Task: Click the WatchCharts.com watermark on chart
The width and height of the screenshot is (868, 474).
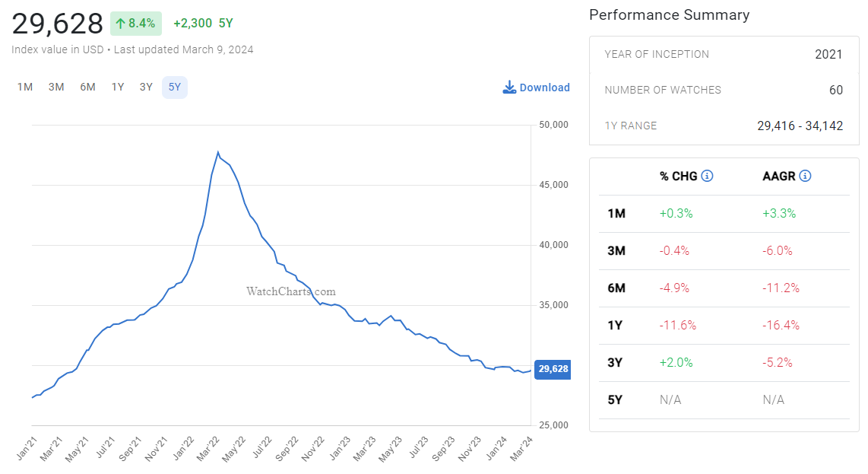Action: (290, 291)
